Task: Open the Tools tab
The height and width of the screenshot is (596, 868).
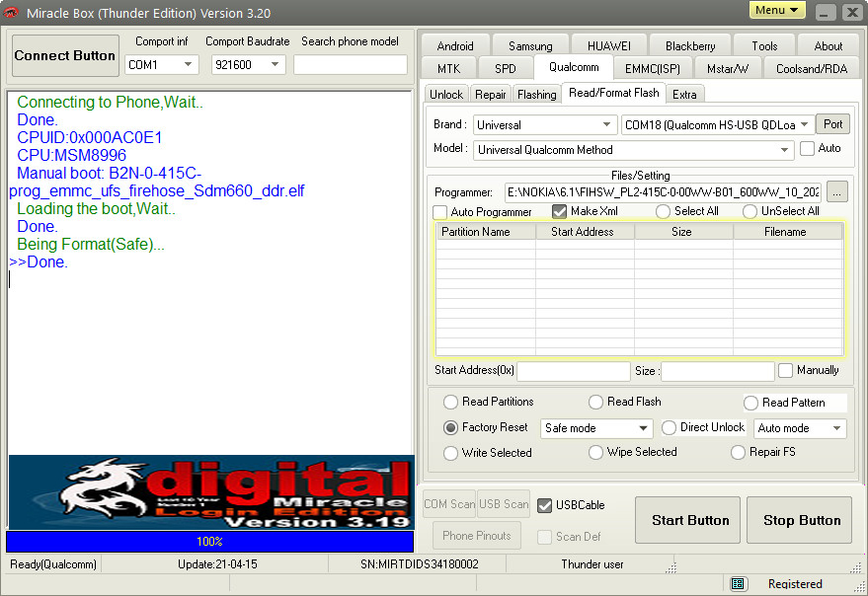Action: tap(764, 46)
